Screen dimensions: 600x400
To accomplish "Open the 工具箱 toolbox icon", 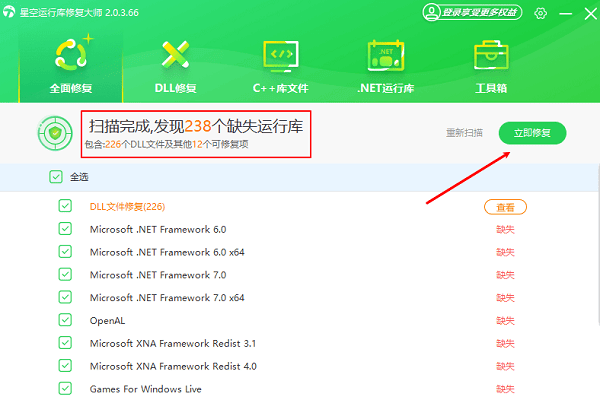I will [491, 55].
